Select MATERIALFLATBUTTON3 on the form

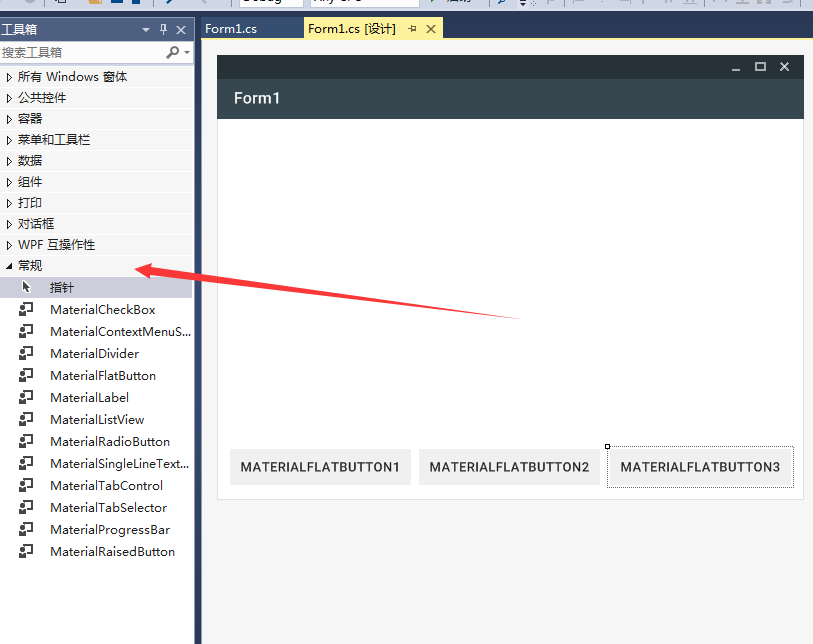pyautogui.click(x=700, y=467)
